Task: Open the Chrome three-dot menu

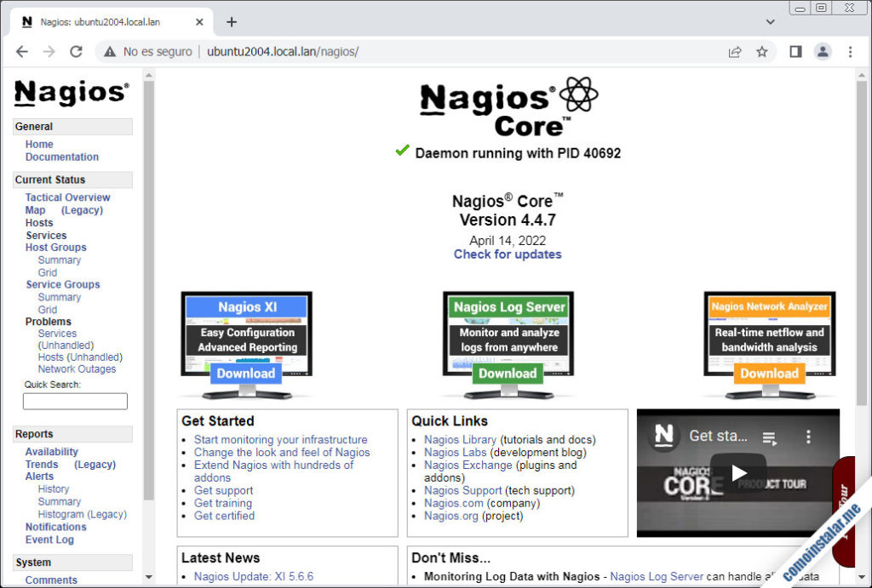Action: point(851,51)
